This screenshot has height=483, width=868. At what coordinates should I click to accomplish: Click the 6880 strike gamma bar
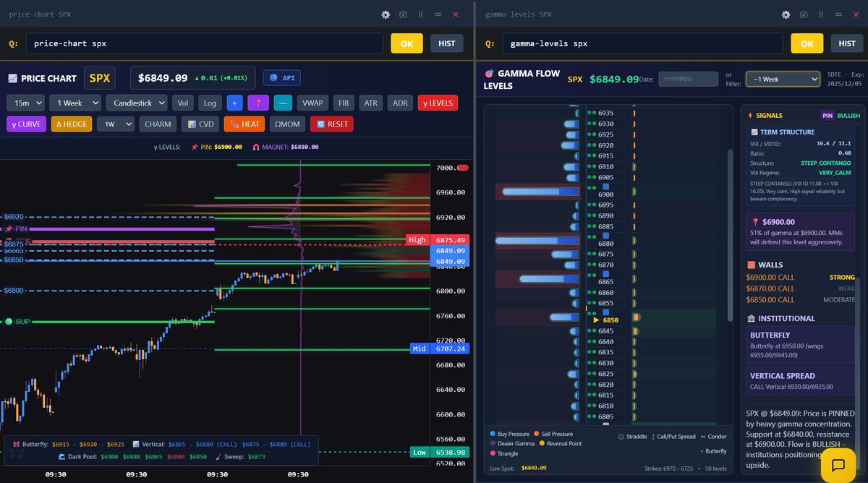537,241
